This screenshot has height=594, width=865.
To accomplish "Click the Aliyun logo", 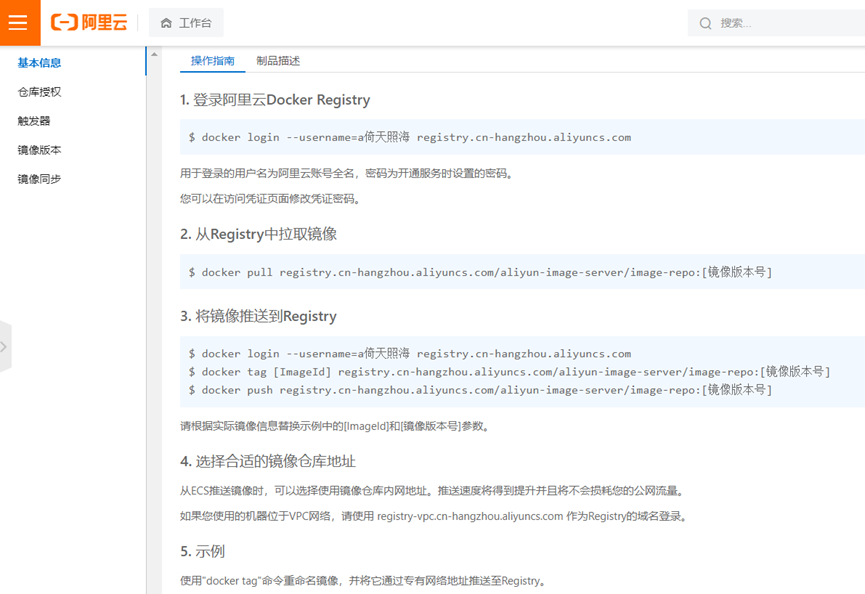I will coord(89,23).
